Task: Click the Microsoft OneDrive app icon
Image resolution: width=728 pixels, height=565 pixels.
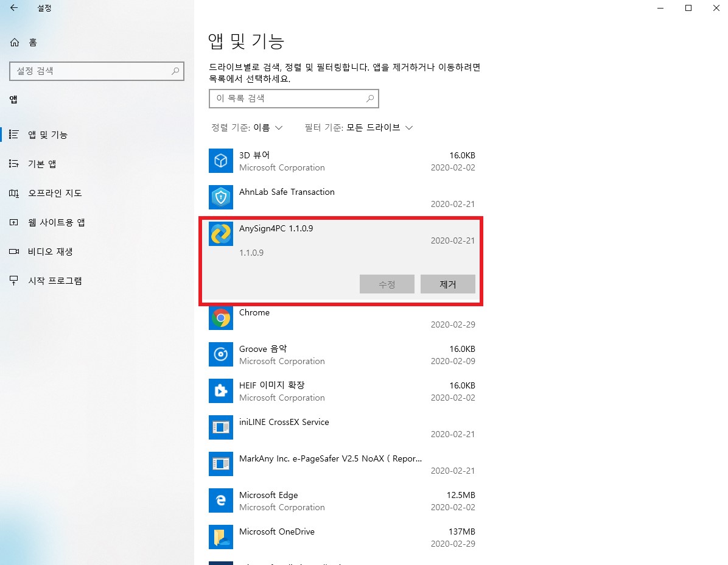Action: click(220, 536)
